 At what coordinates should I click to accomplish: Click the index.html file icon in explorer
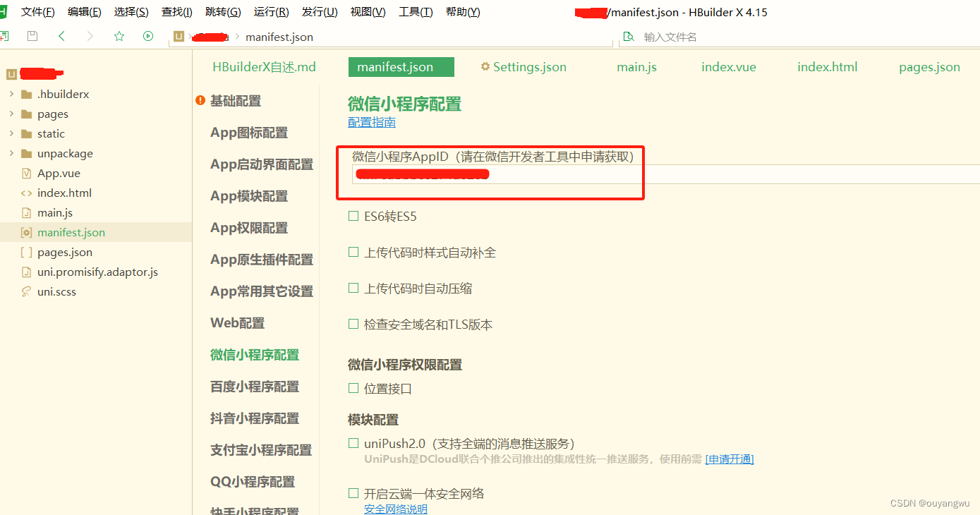coord(27,193)
